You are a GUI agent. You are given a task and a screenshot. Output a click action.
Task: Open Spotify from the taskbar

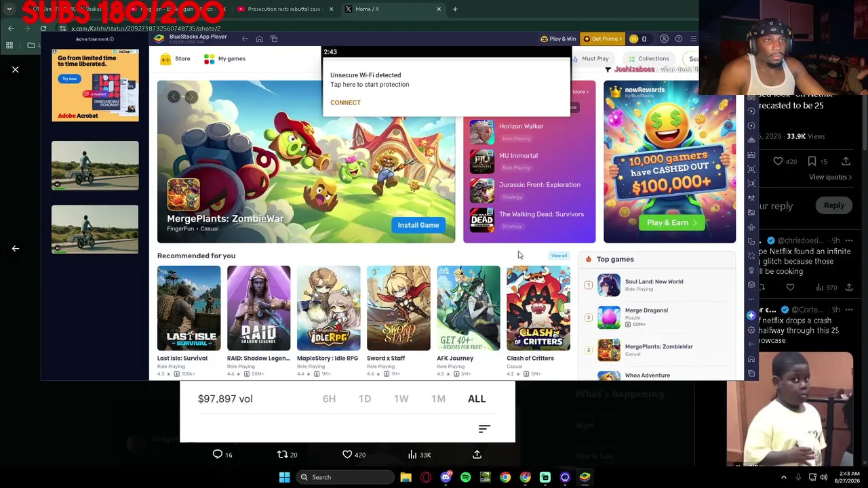click(465, 477)
